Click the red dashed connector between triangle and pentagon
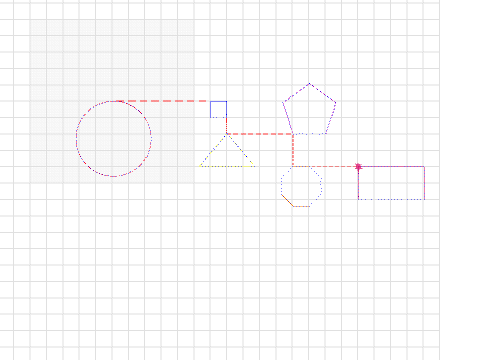The image size is (480, 360). pyautogui.click(x=260, y=134)
